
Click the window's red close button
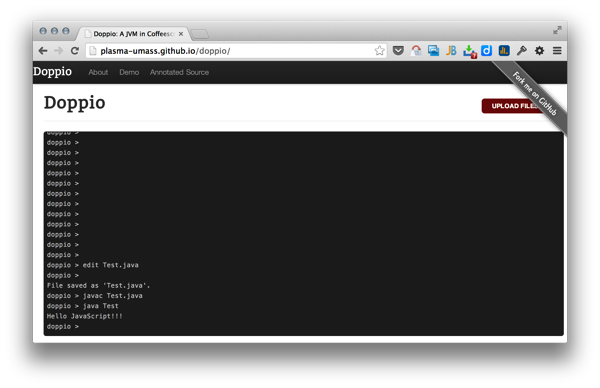click(x=43, y=31)
